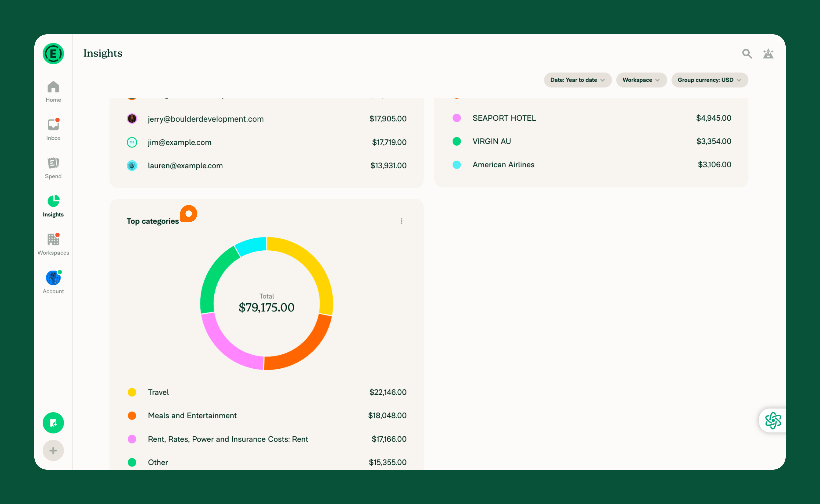This screenshot has height=504, width=820.
Task: Click the yellow Travel legend dot
Action: click(x=132, y=392)
